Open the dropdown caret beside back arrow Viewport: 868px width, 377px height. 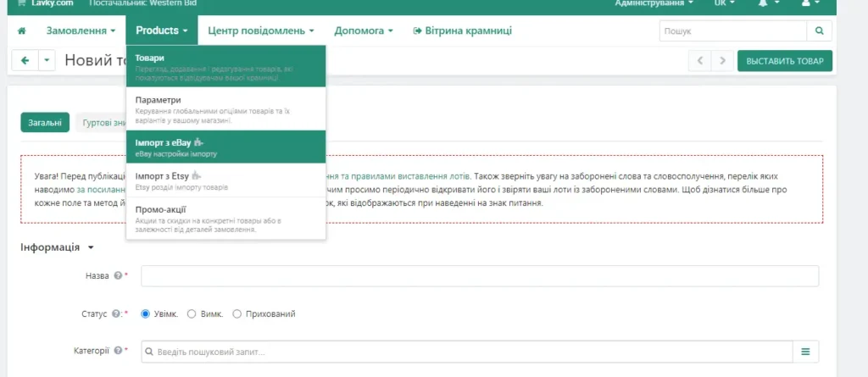point(47,60)
